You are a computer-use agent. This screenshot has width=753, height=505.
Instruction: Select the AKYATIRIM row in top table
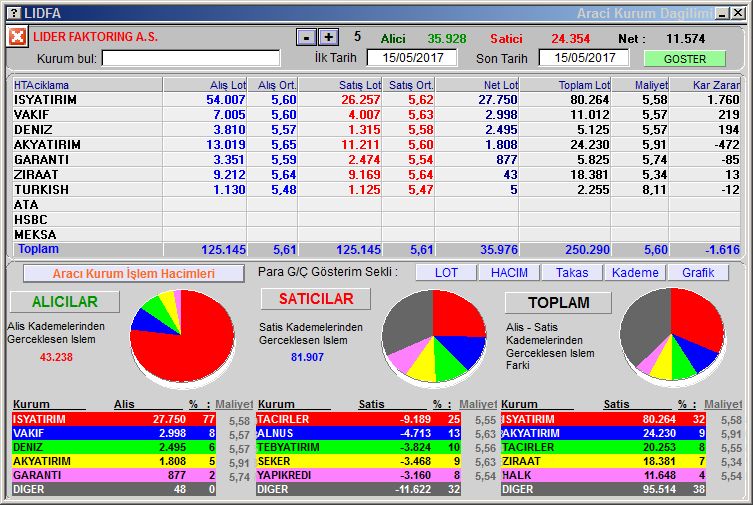(376, 144)
